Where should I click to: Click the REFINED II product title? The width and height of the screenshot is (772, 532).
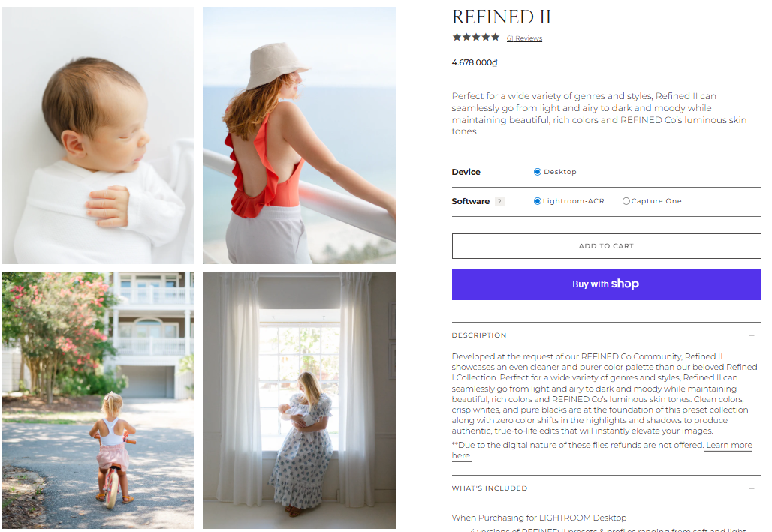tap(501, 17)
